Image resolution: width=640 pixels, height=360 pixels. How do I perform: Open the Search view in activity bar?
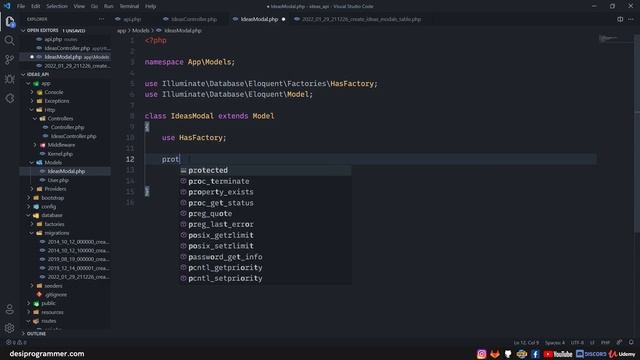pyautogui.click(x=10, y=40)
